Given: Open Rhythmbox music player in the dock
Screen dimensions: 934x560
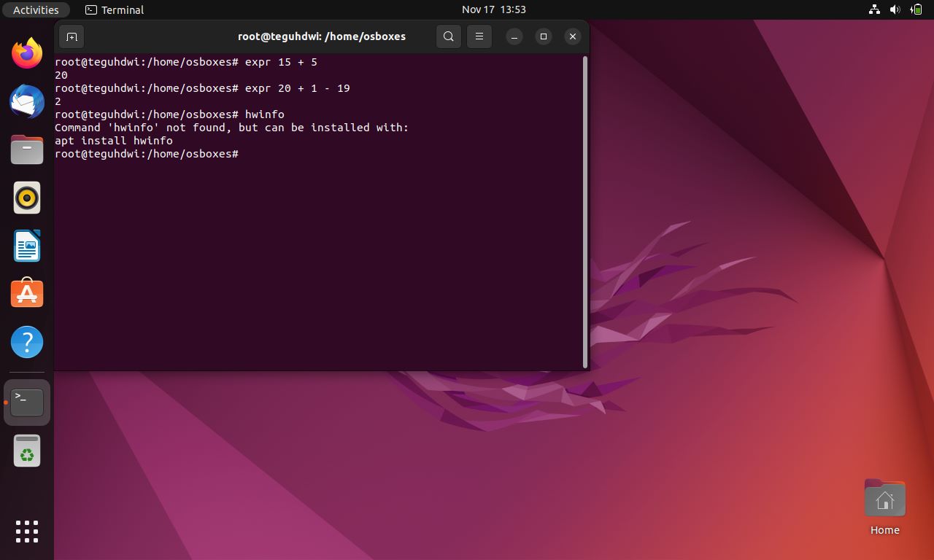Looking at the screenshot, I should pyautogui.click(x=27, y=198).
